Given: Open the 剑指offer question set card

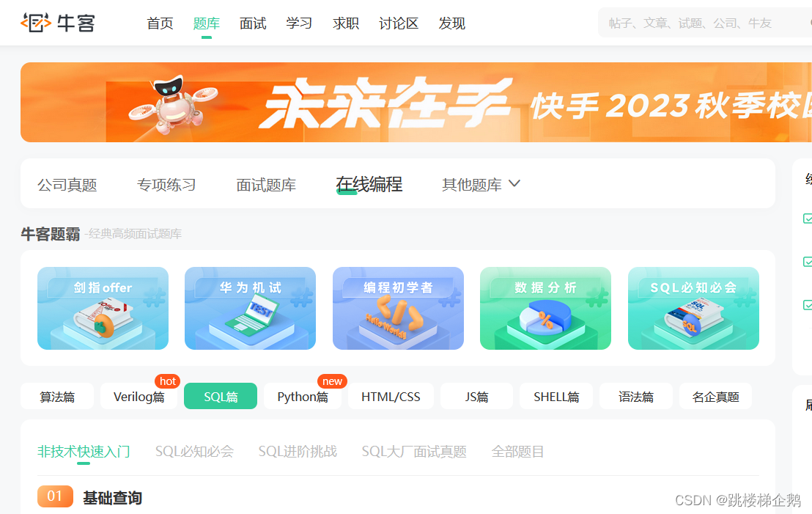Looking at the screenshot, I should click(x=103, y=308).
